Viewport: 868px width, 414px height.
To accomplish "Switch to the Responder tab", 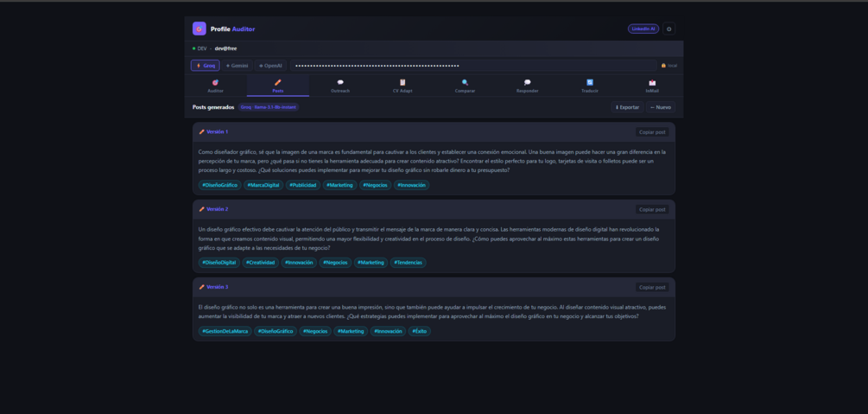I will tap(527, 86).
